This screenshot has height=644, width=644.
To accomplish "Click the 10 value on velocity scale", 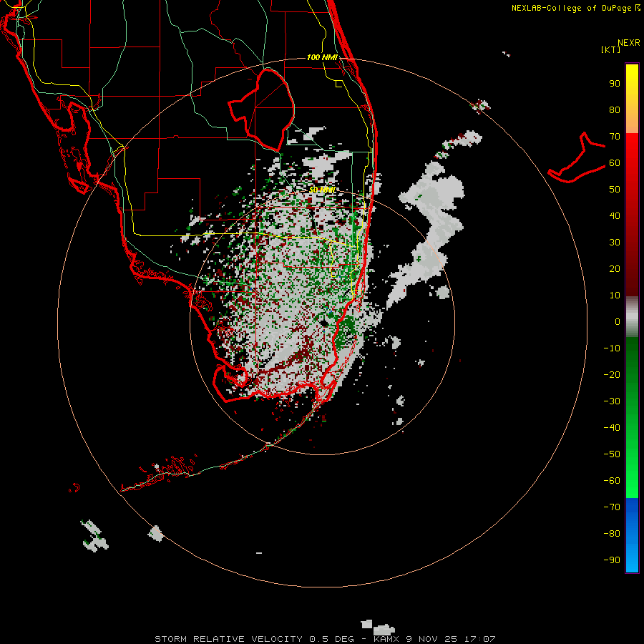I will tap(615, 296).
